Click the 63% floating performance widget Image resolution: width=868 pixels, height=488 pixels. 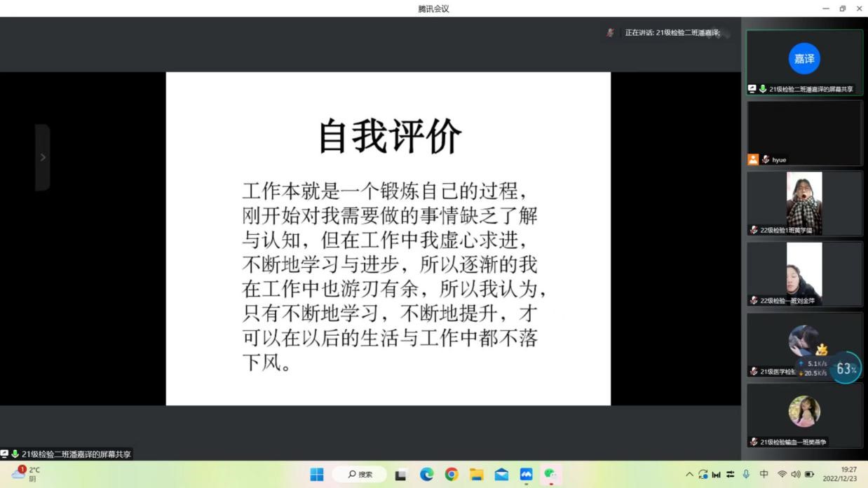point(846,368)
